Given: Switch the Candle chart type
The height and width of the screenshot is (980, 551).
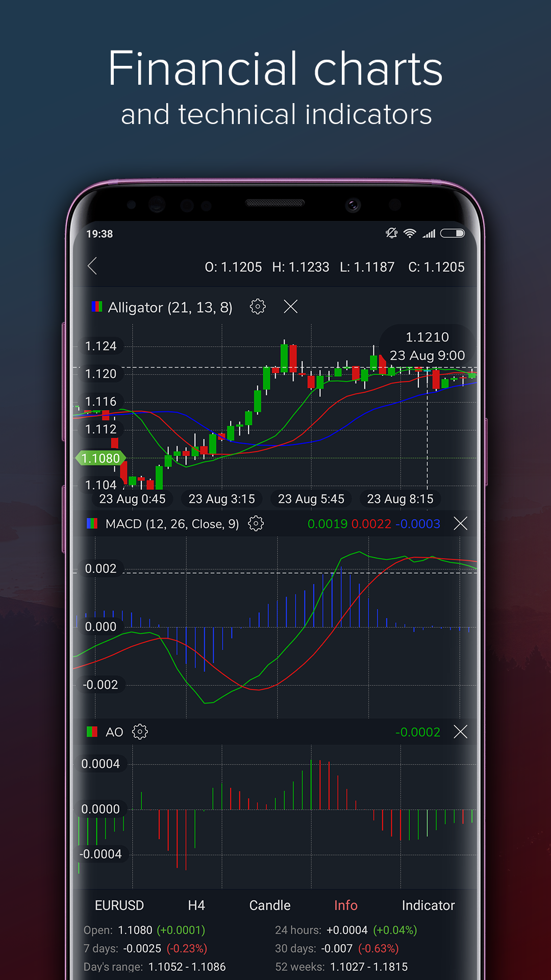Looking at the screenshot, I should click(x=270, y=905).
